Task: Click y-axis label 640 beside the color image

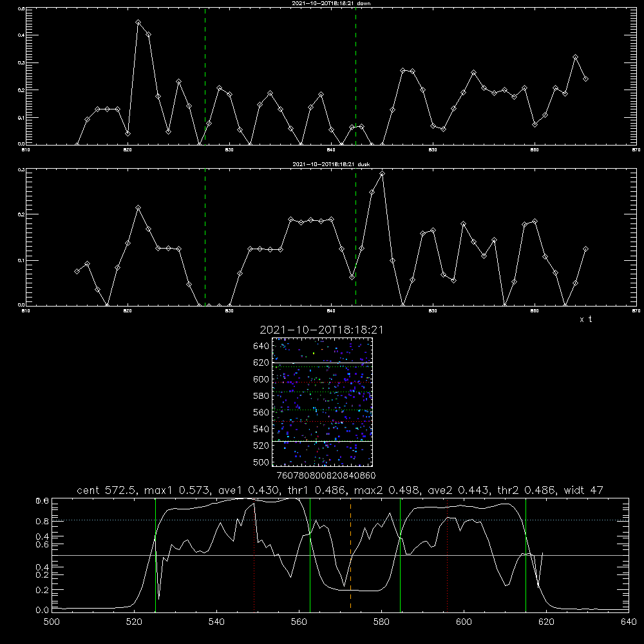Action: click(261, 346)
